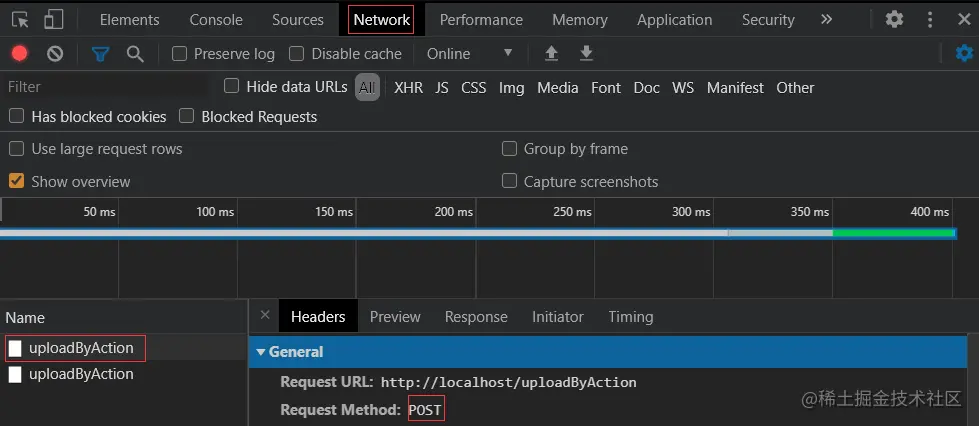Select the Network tab

(381, 20)
